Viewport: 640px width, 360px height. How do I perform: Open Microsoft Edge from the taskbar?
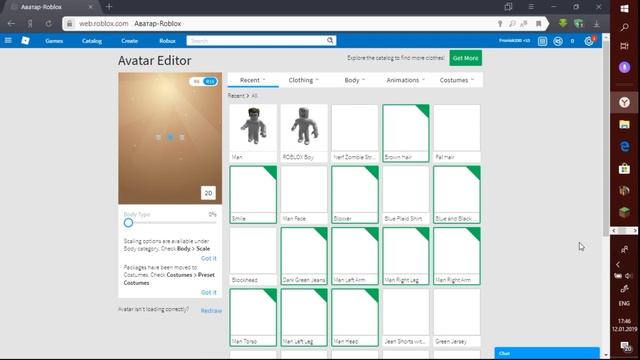(x=624, y=146)
